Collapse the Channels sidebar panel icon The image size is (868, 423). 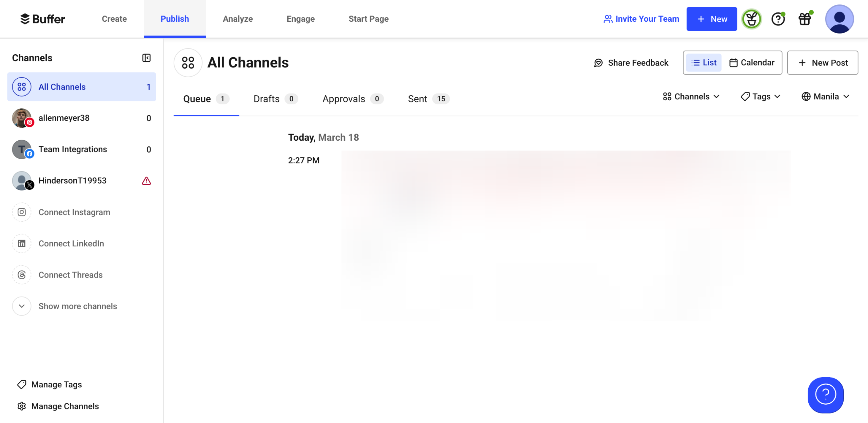146,58
